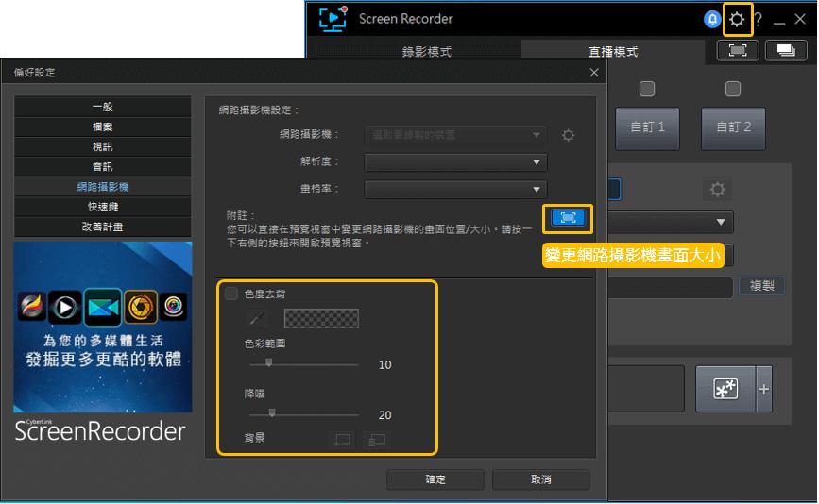This screenshot has width=819, height=504.
Task: Click the overlay sparkle effects button
Action: (x=725, y=389)
